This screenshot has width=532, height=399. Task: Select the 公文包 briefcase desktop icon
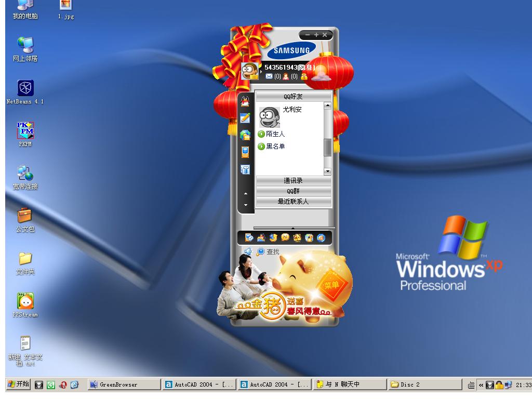(x=25, y=220)
